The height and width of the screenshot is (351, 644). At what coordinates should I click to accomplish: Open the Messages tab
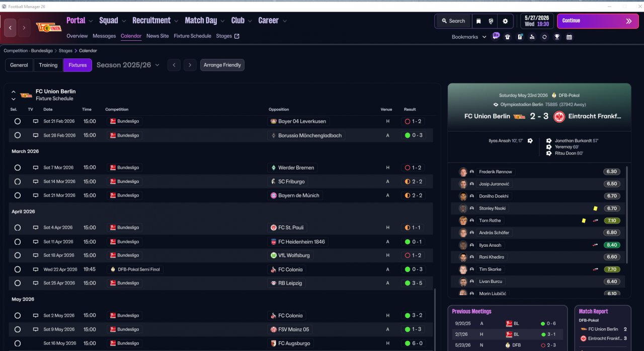104,36
